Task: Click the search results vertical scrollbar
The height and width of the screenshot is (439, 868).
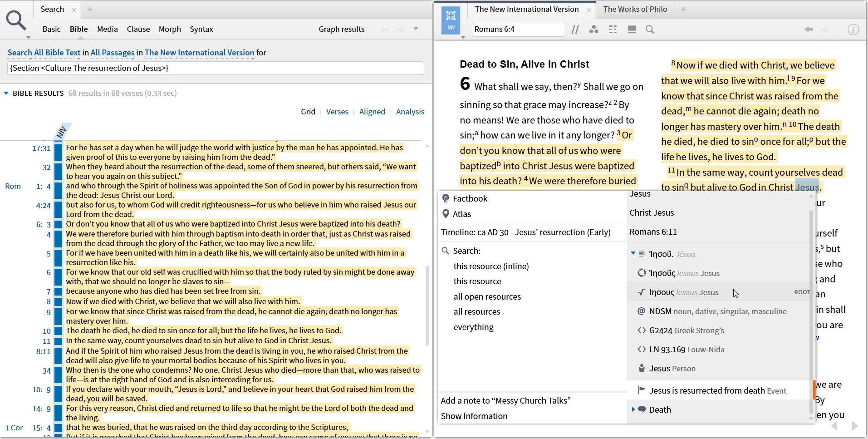Action: (427, 306)
